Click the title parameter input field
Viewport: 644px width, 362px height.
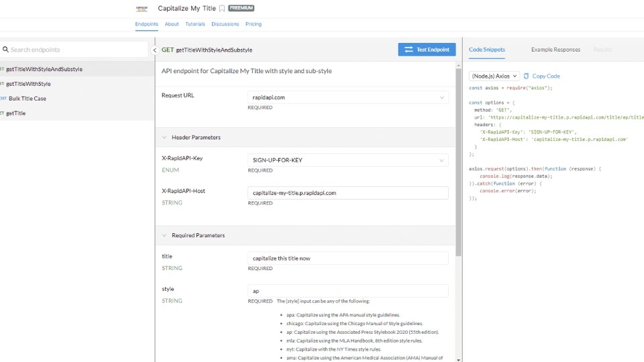(347, 258)
